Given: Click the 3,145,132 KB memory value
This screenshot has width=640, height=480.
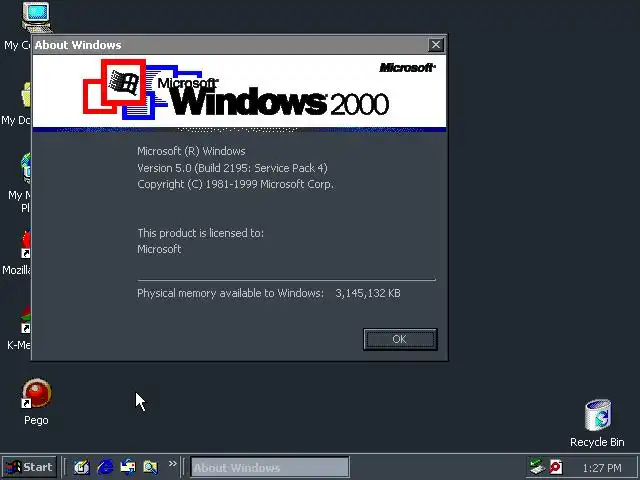Looking at the screenshot, I should click(368, 293).
